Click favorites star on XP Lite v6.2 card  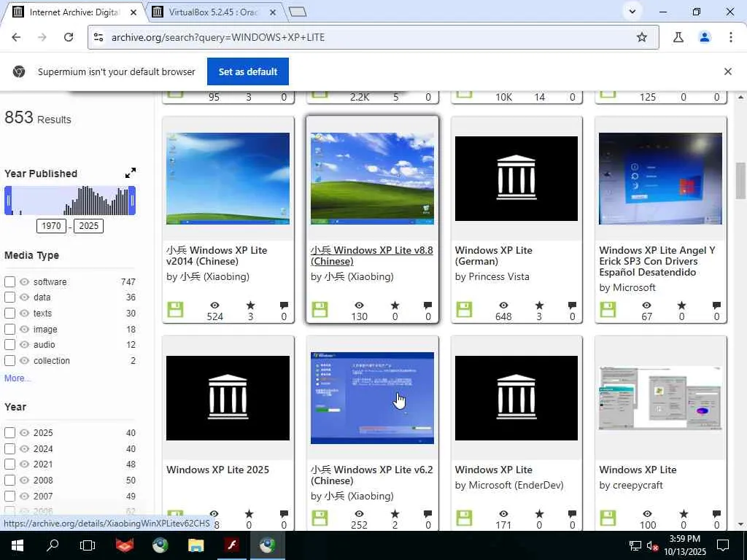click(x=395, y=514)
